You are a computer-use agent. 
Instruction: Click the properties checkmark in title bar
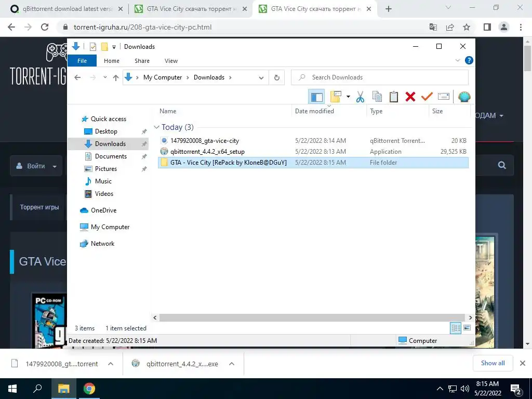pyautogui.click(x=93, y=46)
